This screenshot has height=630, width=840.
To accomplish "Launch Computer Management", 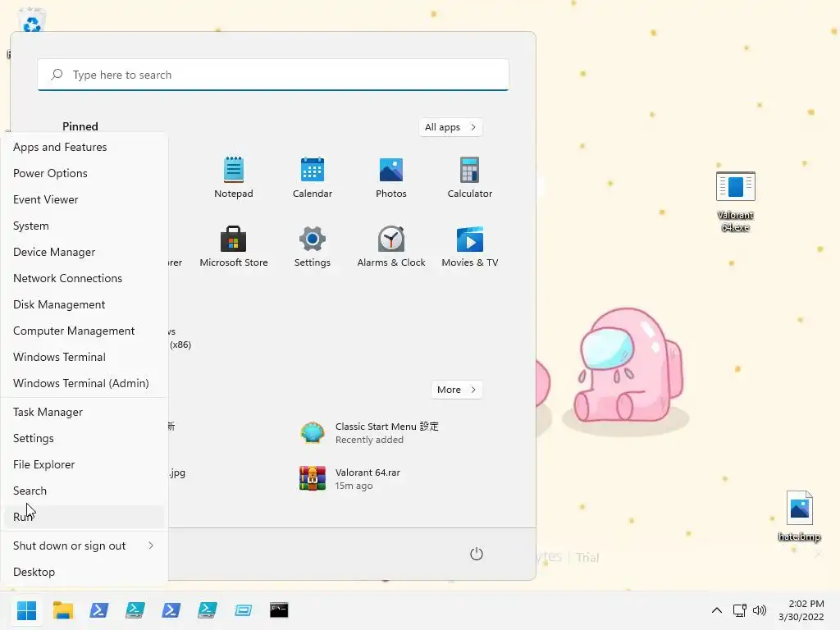I will [84, 331].
